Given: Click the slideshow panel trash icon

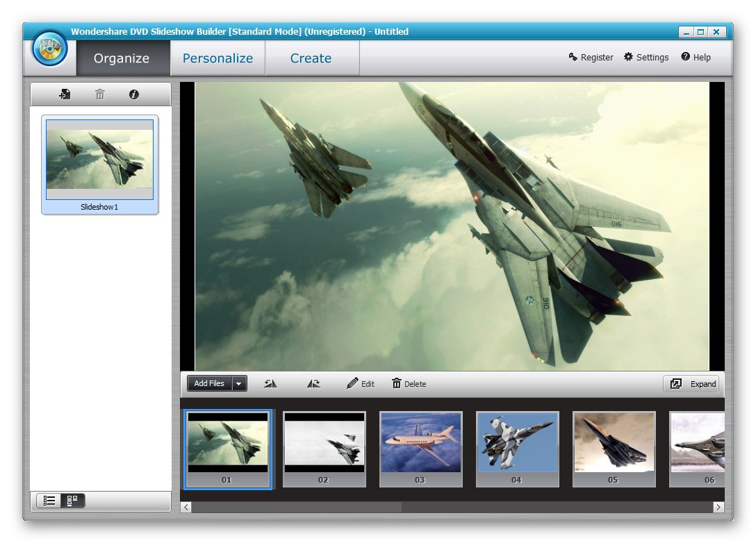Looking at the screenshot, I should pos(100,94).
